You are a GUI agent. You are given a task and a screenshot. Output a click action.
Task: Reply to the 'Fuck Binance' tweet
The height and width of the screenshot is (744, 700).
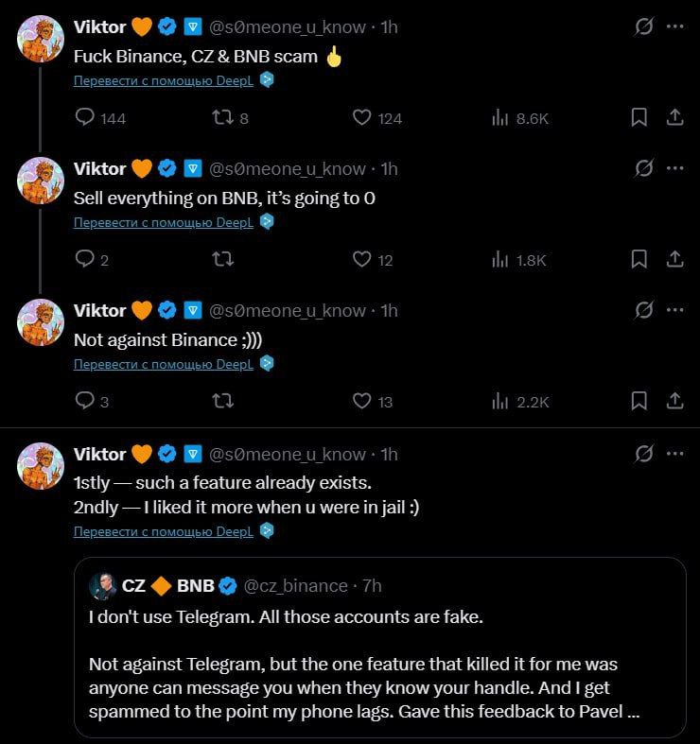85,118
